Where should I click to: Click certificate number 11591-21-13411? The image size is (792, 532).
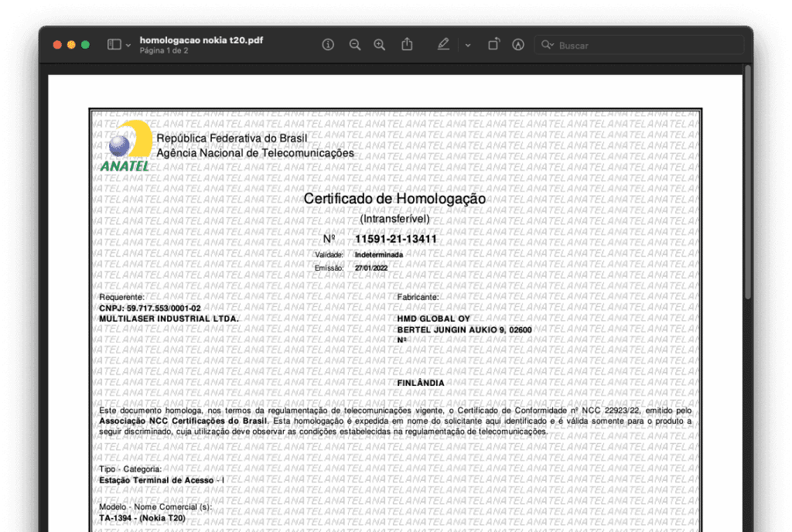395,239
